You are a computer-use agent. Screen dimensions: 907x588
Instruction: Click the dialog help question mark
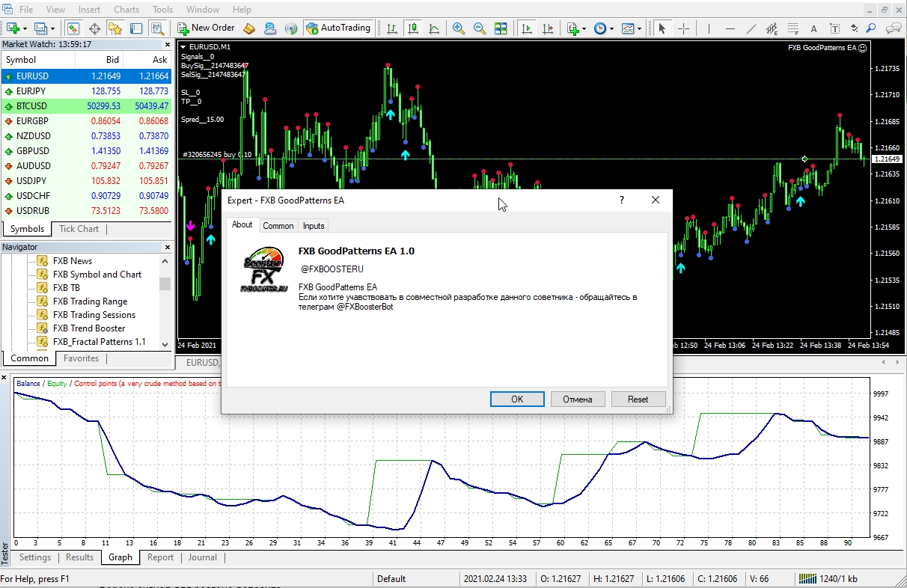click(x=621, y=200)
